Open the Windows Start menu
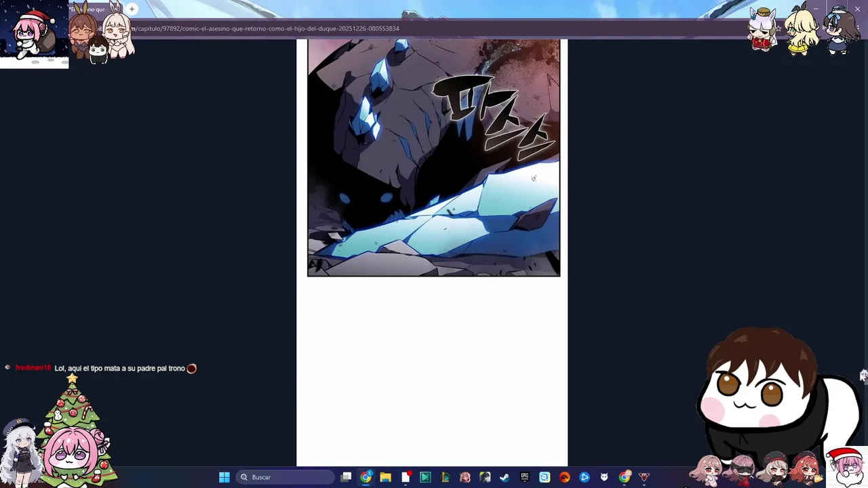 [224, 477]
